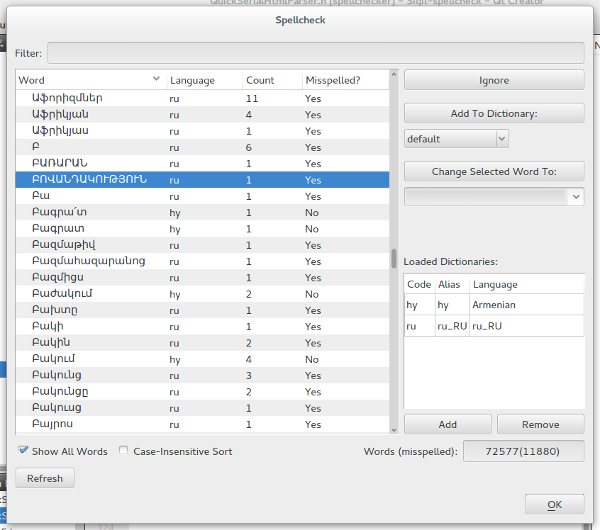Sort by the Count column header
The height and width of the screenshot is (530, 600).
(x=272, y=80)
